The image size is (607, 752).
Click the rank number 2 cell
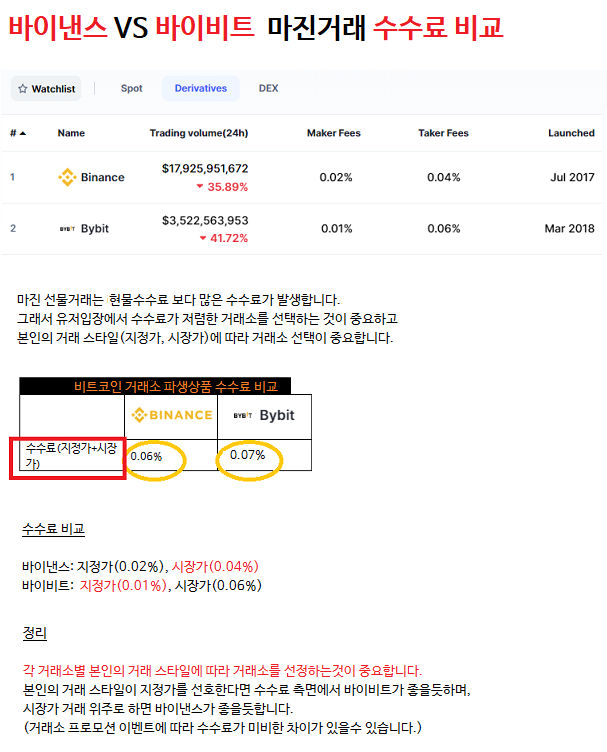(13, 228)
